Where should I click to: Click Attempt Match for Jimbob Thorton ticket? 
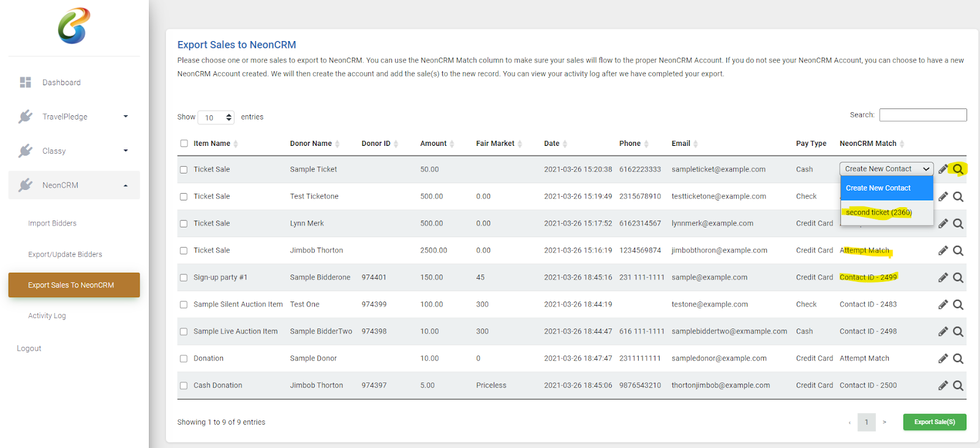[864, 251]
